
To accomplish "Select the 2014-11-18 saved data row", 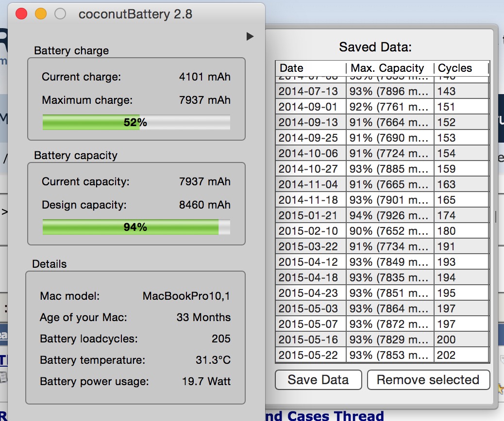I will point(382,200).
